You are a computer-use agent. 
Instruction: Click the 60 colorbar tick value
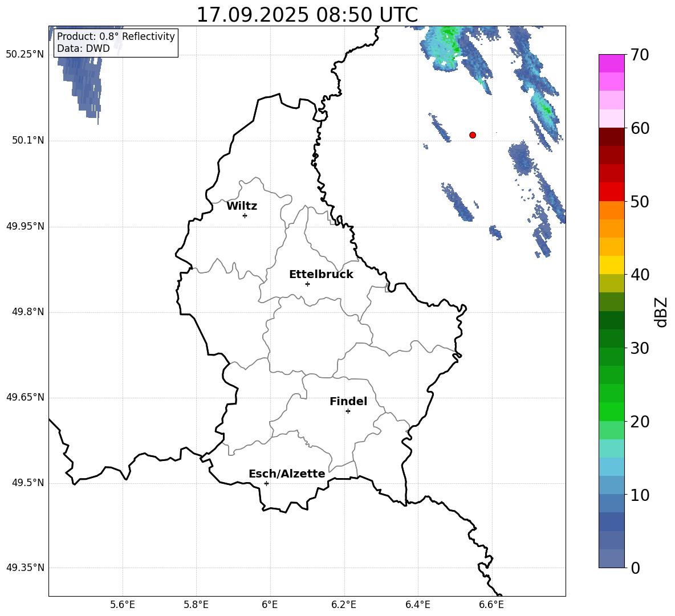point(639,128)
